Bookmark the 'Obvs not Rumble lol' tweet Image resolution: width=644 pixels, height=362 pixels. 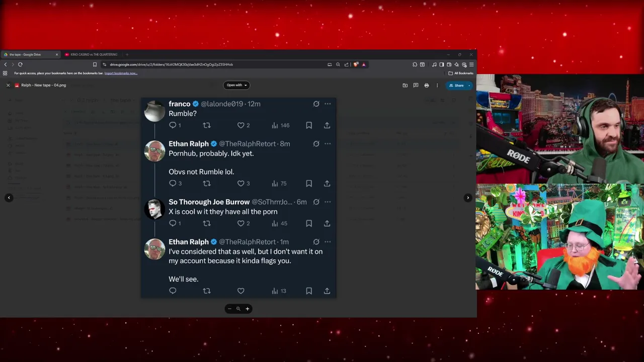[309, 184]
